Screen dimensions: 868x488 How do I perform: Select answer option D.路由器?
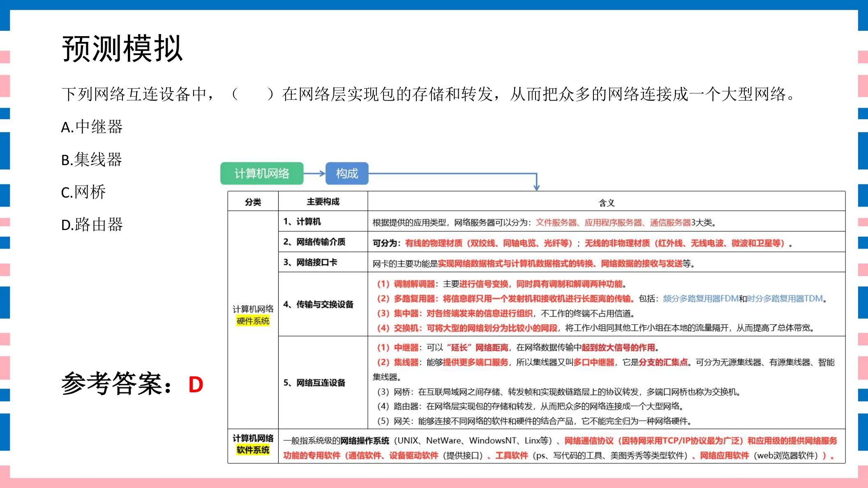click(92, 225)
